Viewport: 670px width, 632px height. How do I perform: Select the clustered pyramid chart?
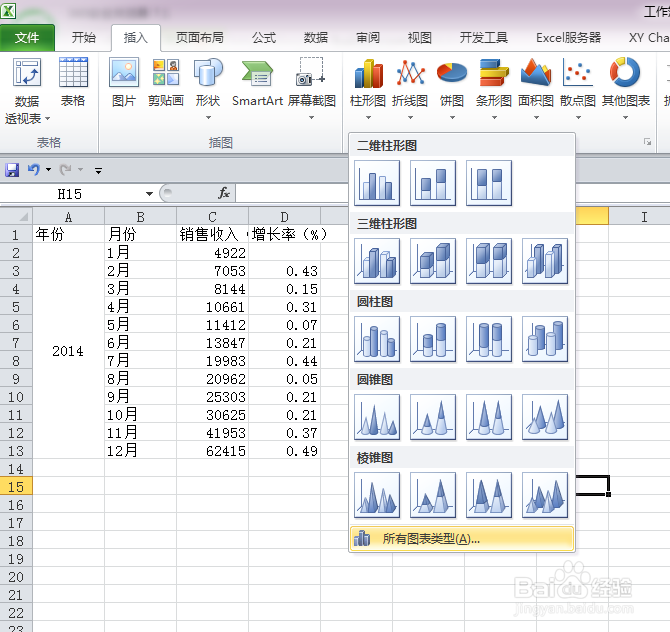[x=377, y=495]
